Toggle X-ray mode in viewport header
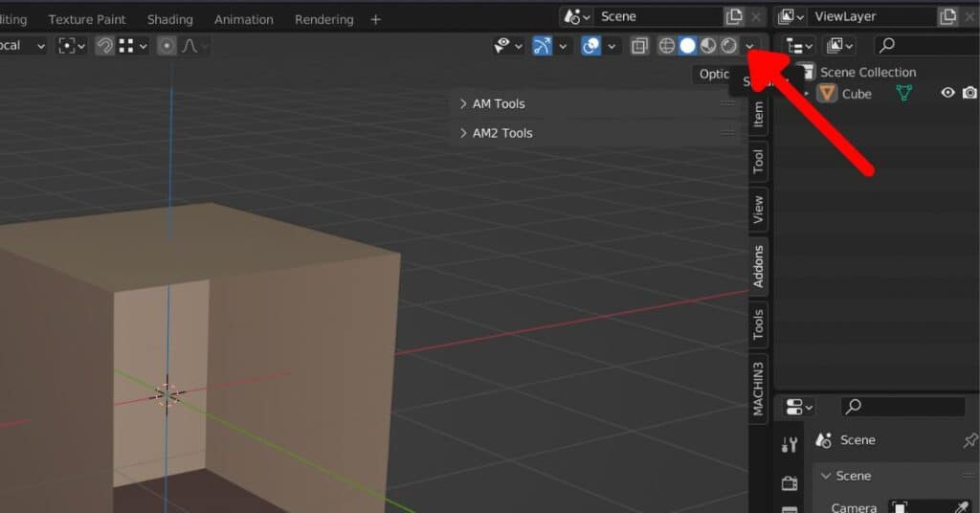Screen dimensions: 980x513 [639, 46]
